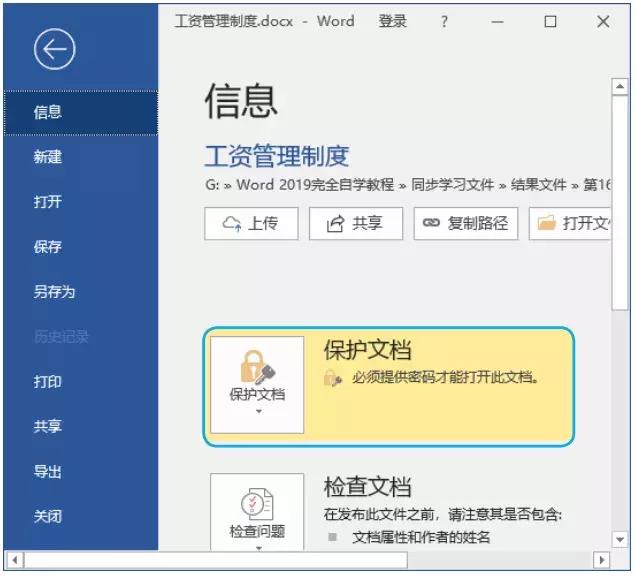This screenshot has height=576, width=636.
Task: Click the 信息 page heading
Action: (241, 101)
